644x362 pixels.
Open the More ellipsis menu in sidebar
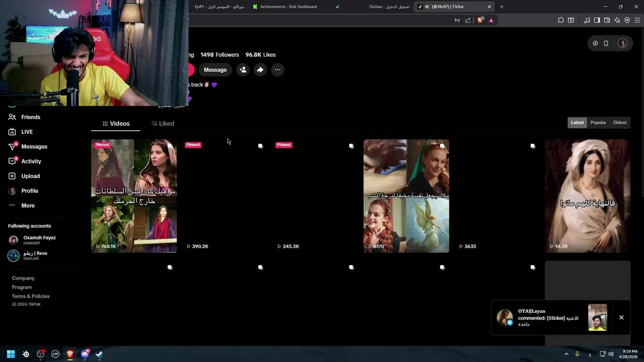12,206
